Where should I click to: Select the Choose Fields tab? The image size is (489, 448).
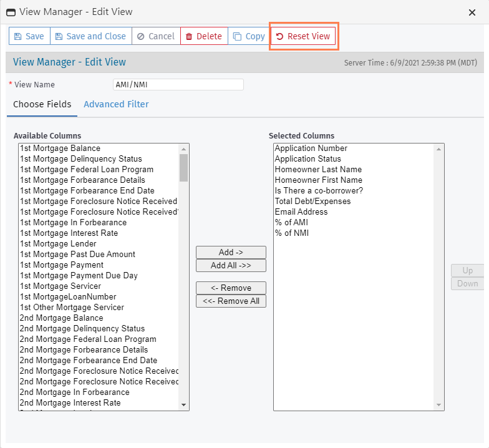[42, 104]
